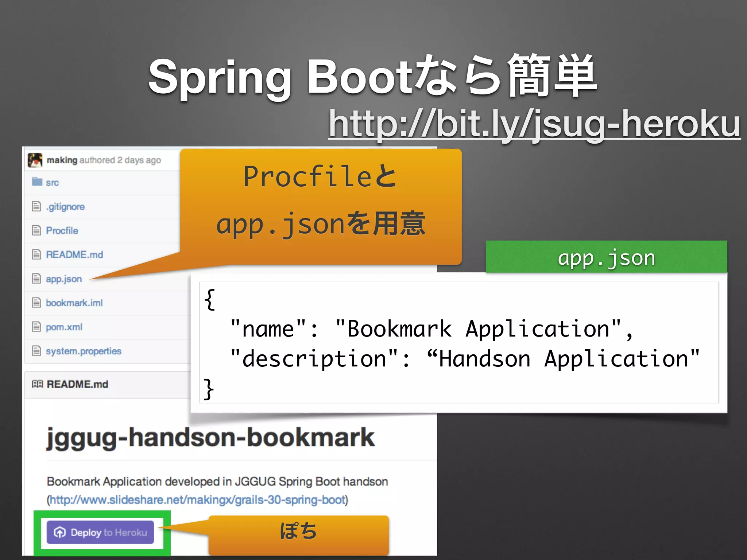This screenshot has width=747, height=560.
Task: Open README.md in the file list
Action: 74,254
